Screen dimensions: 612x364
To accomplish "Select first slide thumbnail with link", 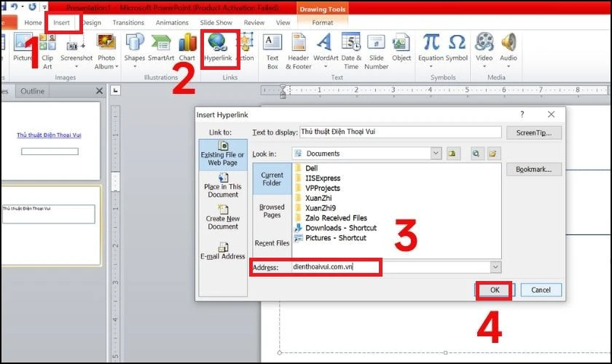I will [50, 141].
